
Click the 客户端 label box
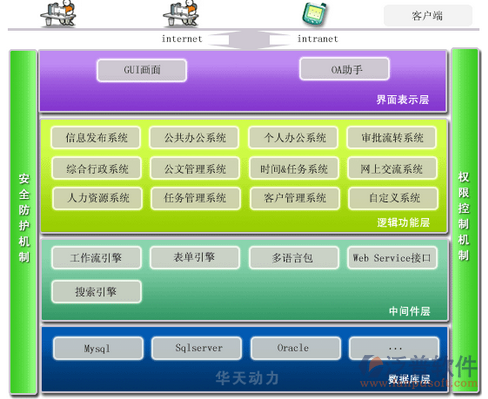[428, 15]
